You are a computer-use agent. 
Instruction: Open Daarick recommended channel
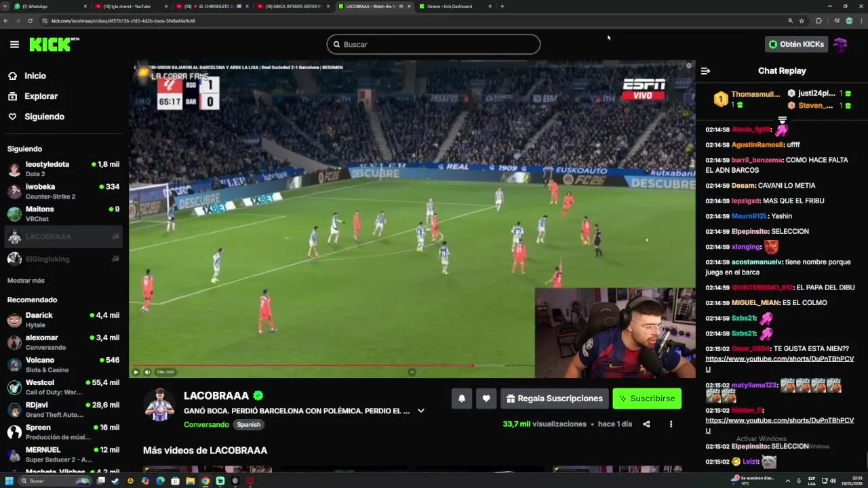click(64, 320)
